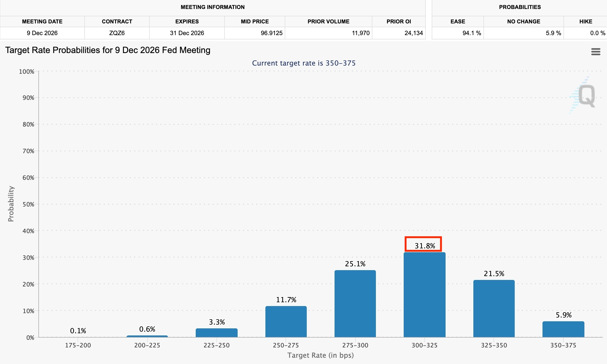
Task: Click the 350-375 target rate bar
Action: [x=563, y=329]
